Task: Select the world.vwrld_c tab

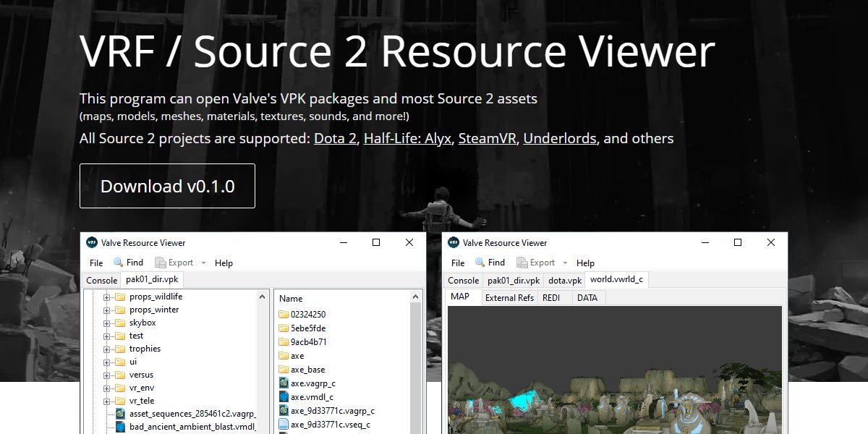Action: coord(616,279)
